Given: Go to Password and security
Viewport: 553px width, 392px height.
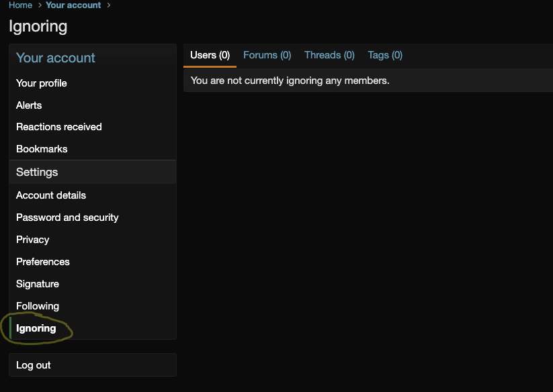Looking at the screenshot, I should point(67,217).
